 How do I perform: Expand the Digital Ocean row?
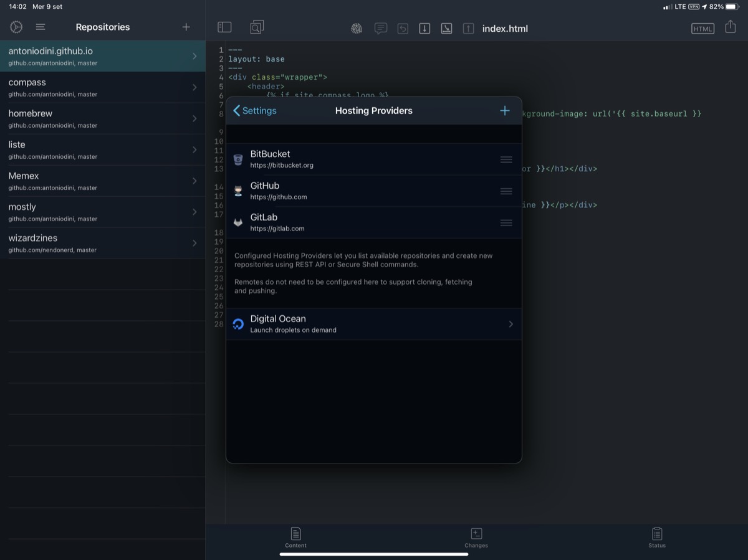(x=511, y=324)
